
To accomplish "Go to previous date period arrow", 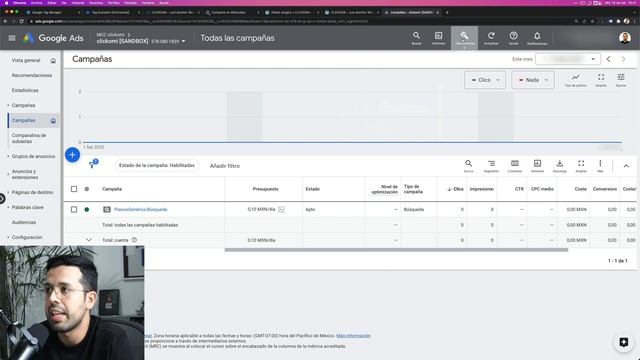I will coord(608,59).
